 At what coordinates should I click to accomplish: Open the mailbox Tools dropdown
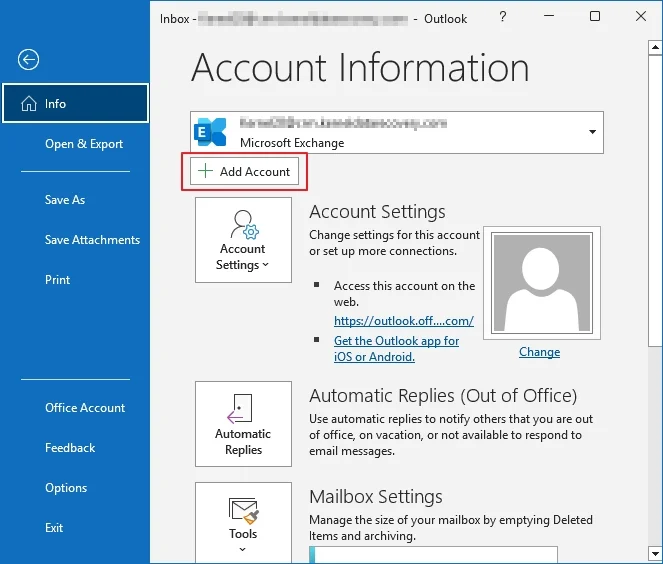tap(243, 523)
